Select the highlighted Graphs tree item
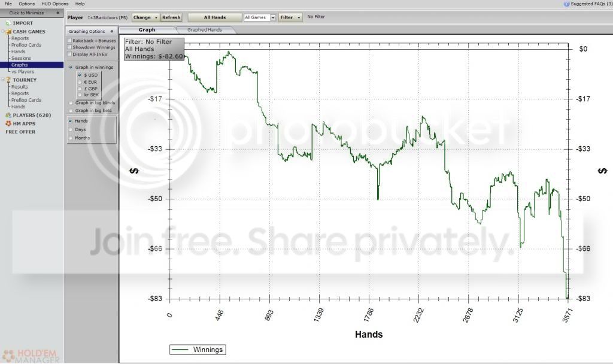 tap(32, 65)
